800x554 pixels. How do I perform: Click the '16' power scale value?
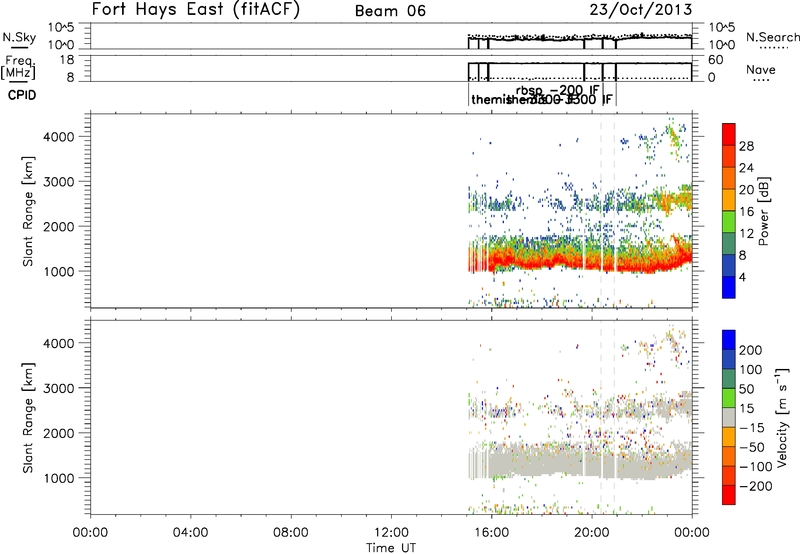pos(746,212)
